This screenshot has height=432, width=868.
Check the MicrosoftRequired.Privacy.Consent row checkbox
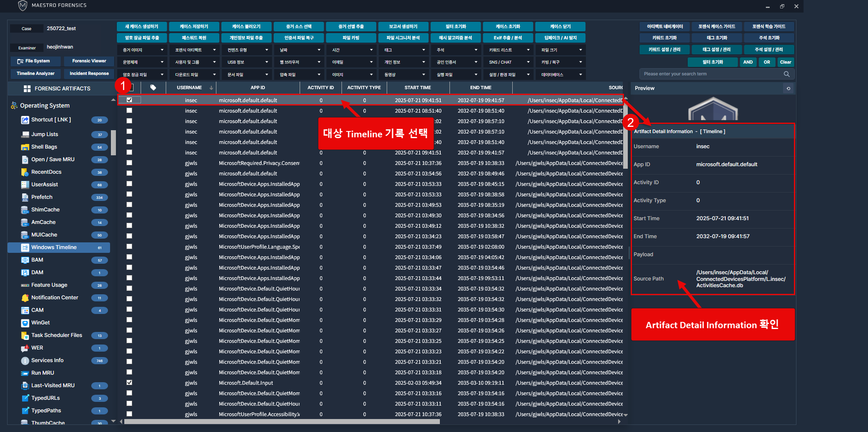tap(129, 163)
